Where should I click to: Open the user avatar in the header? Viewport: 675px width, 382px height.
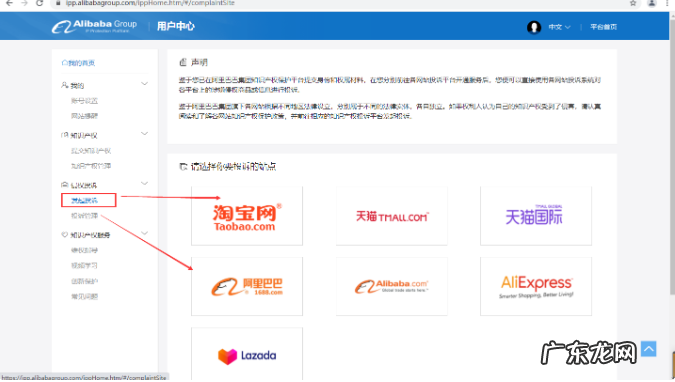click(534, 27)
